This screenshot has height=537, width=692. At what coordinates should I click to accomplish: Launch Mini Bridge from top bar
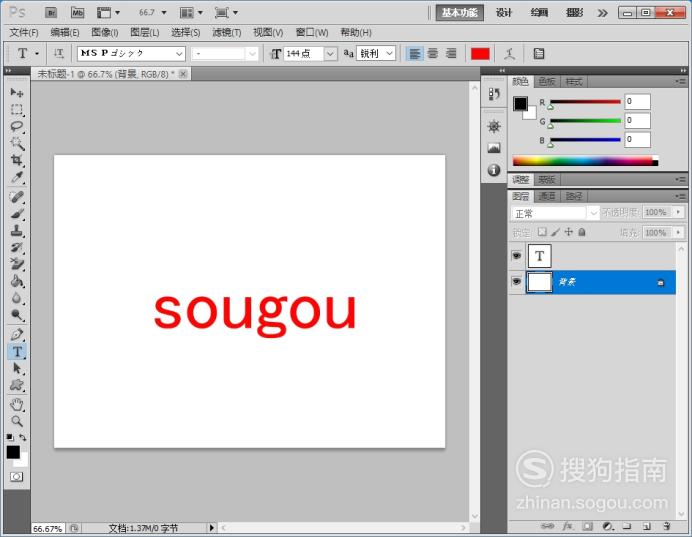(78, 12)
